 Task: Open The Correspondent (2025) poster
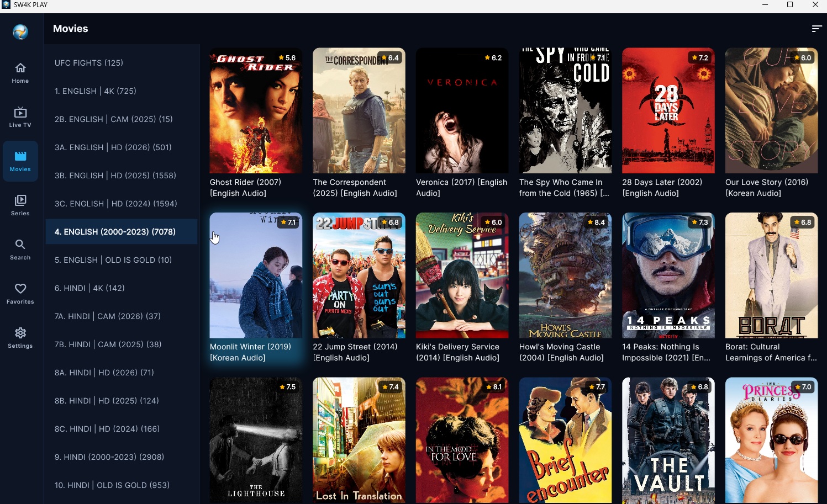coord(359,110)
